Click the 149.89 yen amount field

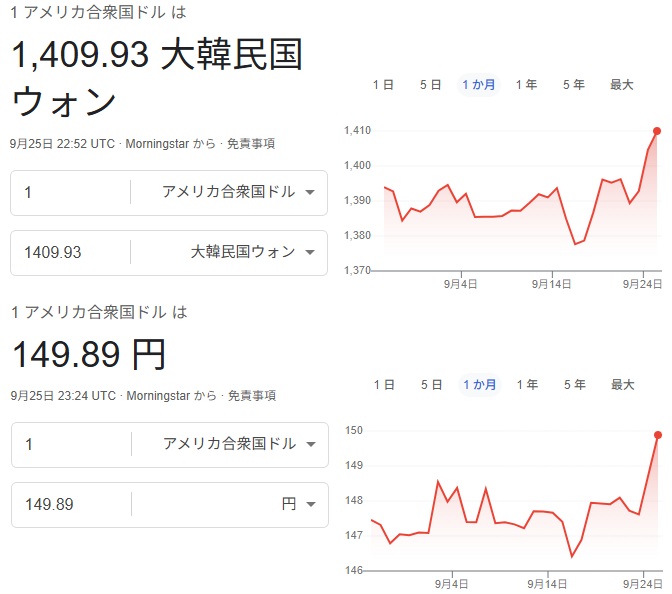click(x=70, y=505)
